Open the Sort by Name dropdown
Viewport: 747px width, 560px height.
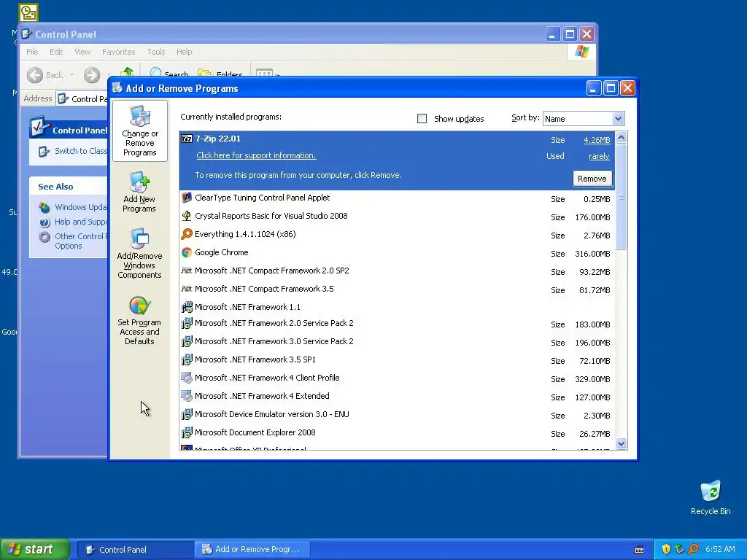[x=617, y=119]
